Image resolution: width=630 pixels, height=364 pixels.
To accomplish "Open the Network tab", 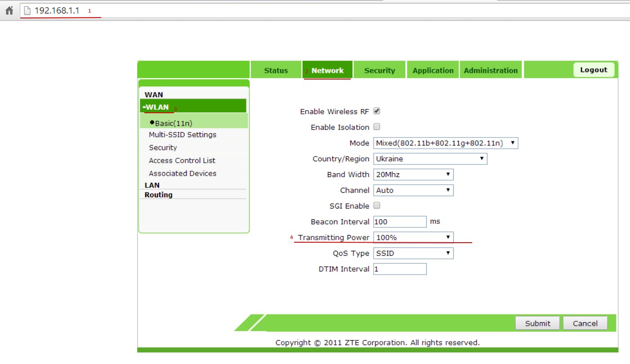I will 327,71.
